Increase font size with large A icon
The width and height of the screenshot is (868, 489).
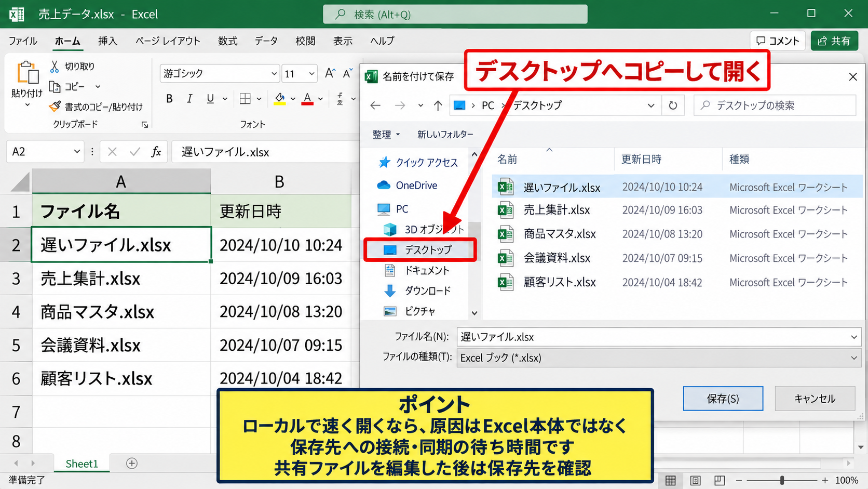pyautogui.click(x=330, y=73)
